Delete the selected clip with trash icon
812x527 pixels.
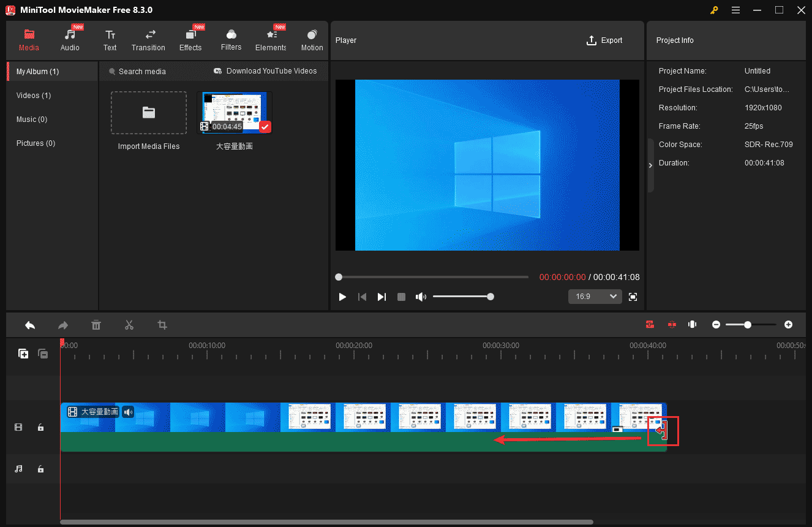[x=96, y=325]
